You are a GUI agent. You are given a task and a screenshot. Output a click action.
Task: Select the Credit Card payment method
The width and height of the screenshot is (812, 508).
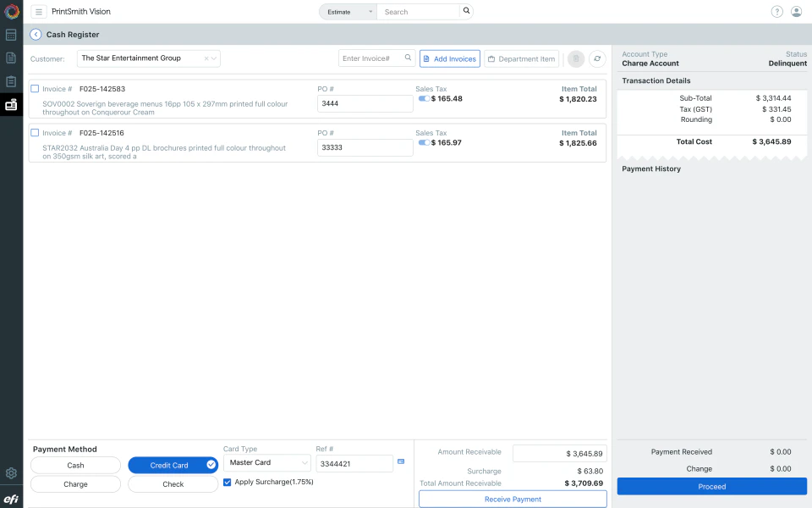point(173,465)
